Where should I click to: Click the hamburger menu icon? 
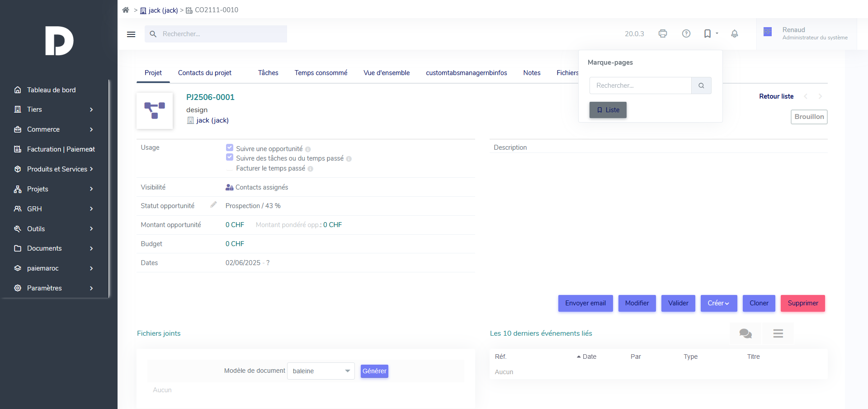tap(131, 34)
